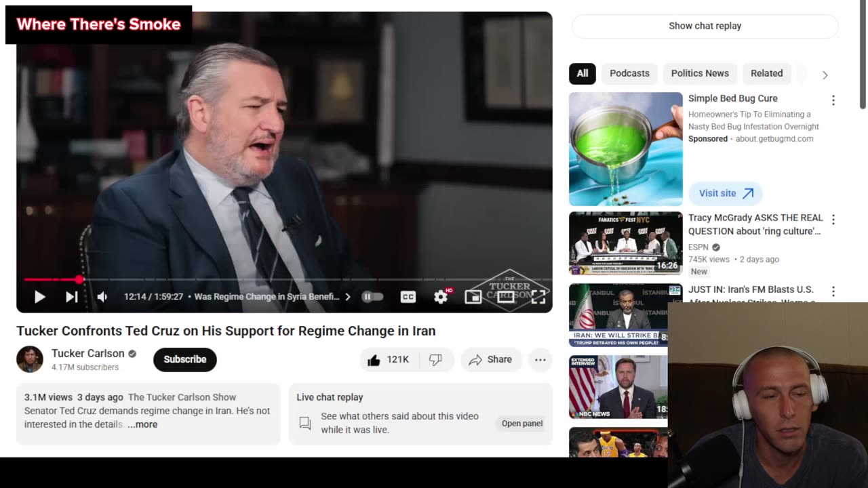Like the video with 121K likes
868x488 pixels.
[x=389, y=360]
